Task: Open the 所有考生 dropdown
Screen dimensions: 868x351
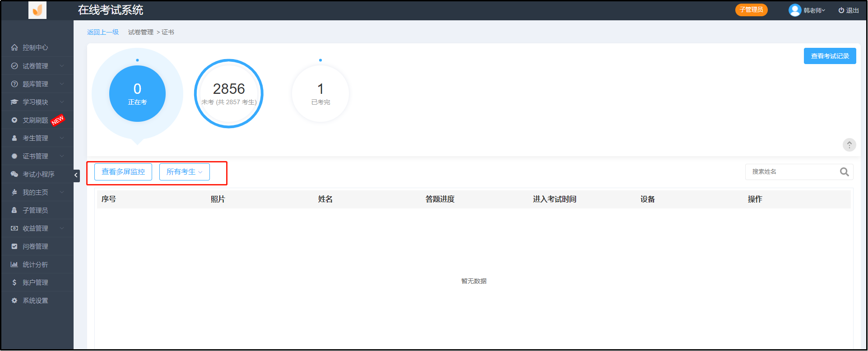Action: 185,172
